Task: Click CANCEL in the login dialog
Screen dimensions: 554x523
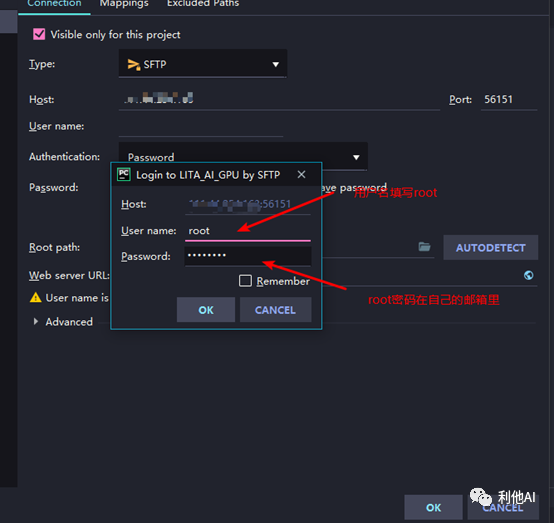Action: (276, 310)
